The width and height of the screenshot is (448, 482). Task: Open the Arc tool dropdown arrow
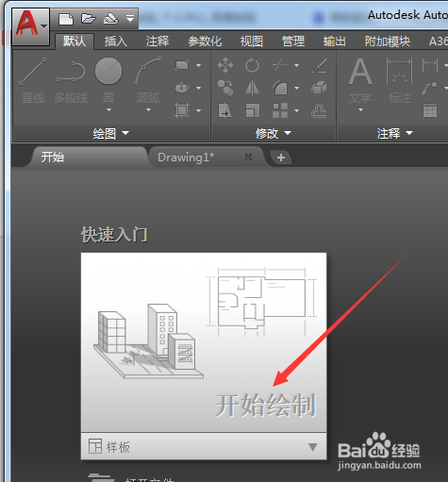[148, 109]
